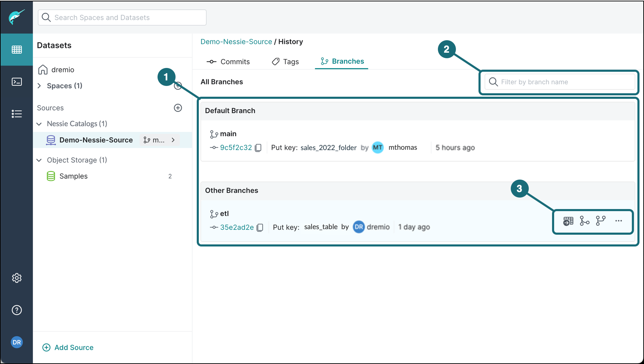Switch to the Commits tab
Viewport: 644px width, 364px height.
click(228, 62)
